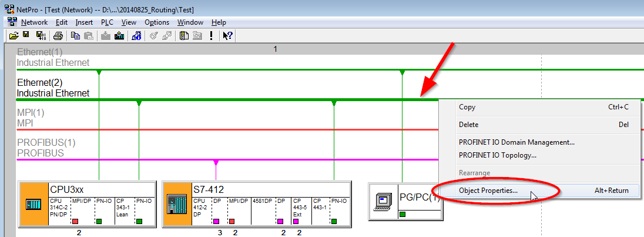Open the View menu
This screenshot has height=237, width=644.
pos(129,22)
